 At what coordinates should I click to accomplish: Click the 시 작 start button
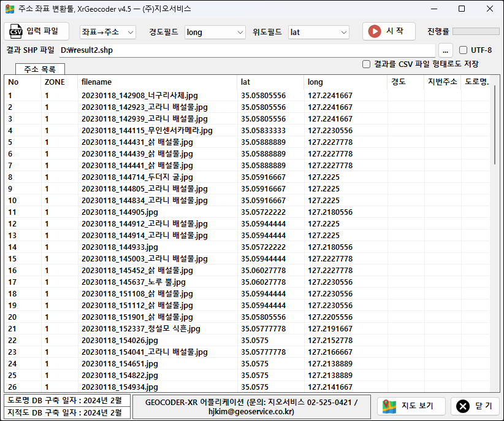pyautogui.click(x=389, y=31)
